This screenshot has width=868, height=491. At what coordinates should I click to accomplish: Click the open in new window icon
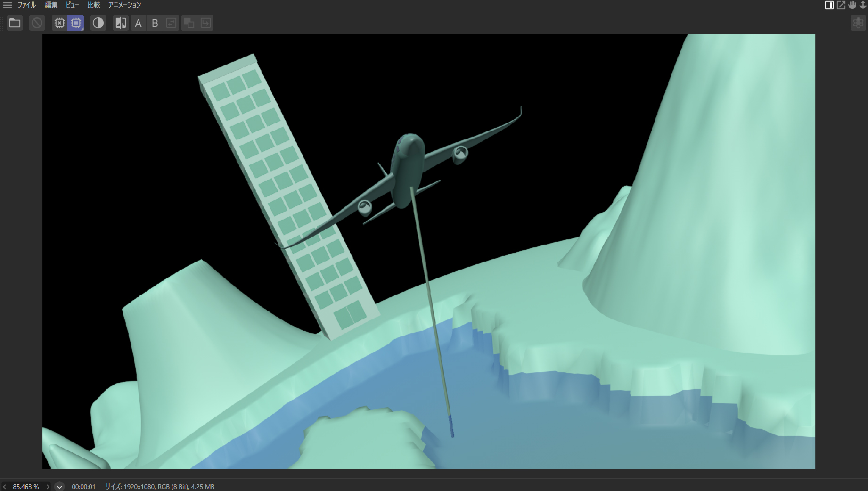point(841,5)
